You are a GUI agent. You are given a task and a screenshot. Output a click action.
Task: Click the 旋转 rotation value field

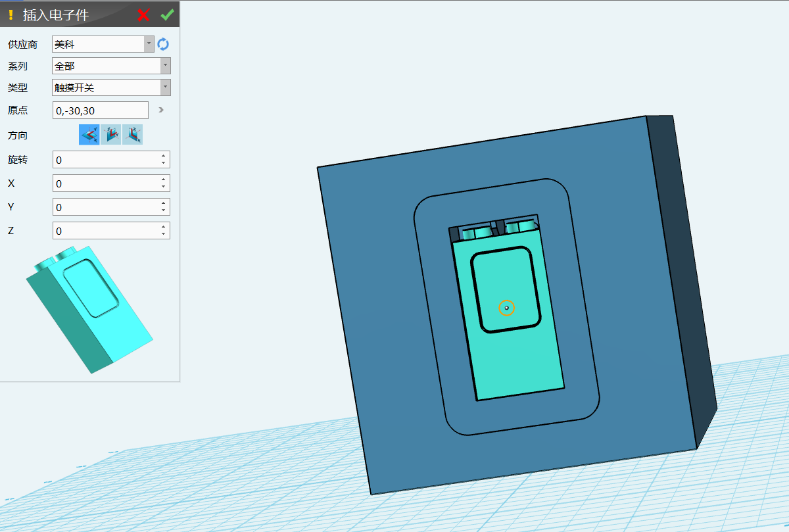[x=105, y=160]
